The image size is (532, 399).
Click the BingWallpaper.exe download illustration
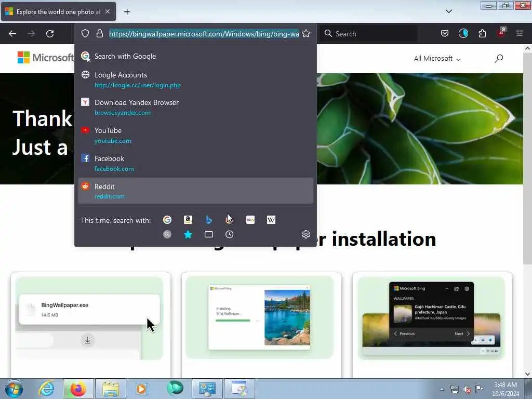(89, 318)
